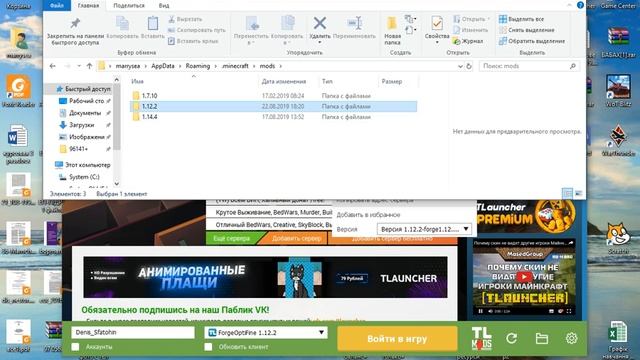Viewport: 640px width, 360px height.
Task: Click Roaming in the address breadcrumb
Action: coord(198,66)
